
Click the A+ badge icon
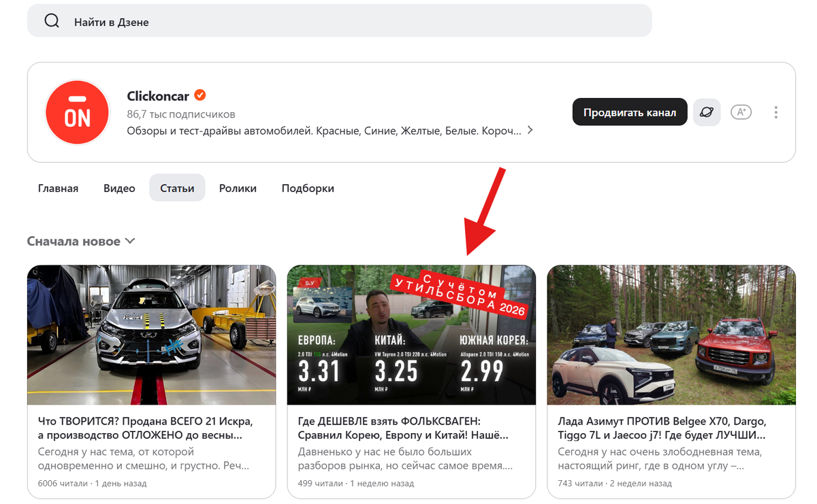tap(741, 112)
